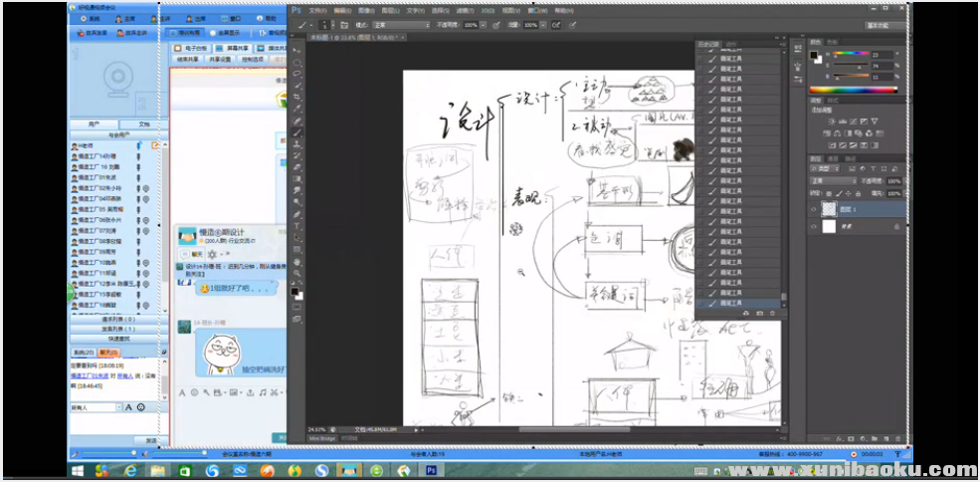This screenshot has height=482, width=980.
Task: Select the Crop tool
Action: coord(296,98)
